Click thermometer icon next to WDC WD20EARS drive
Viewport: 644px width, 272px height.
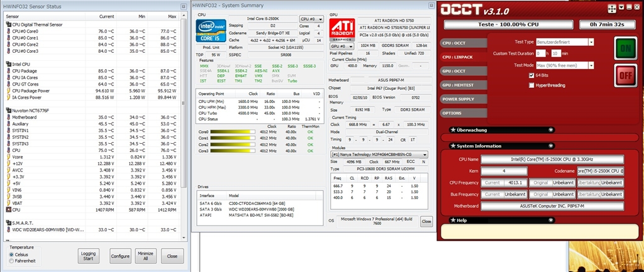[9, 229]
